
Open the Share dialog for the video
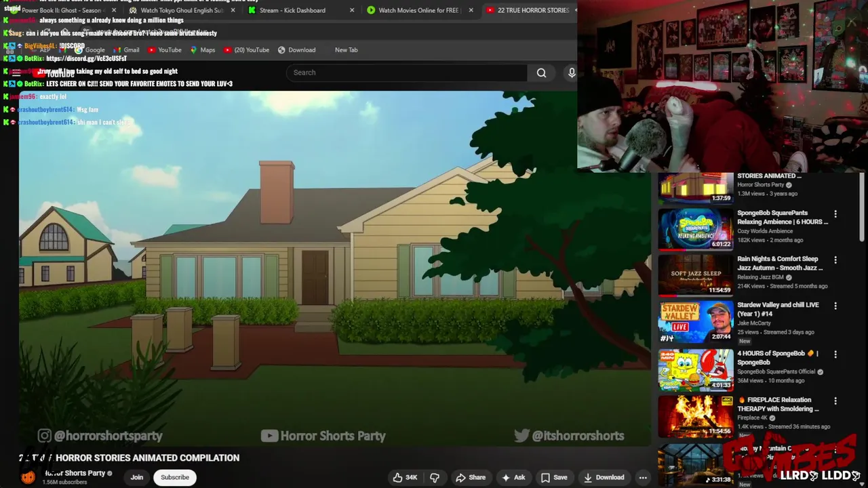pyautogui.click(x=471, y=477)
